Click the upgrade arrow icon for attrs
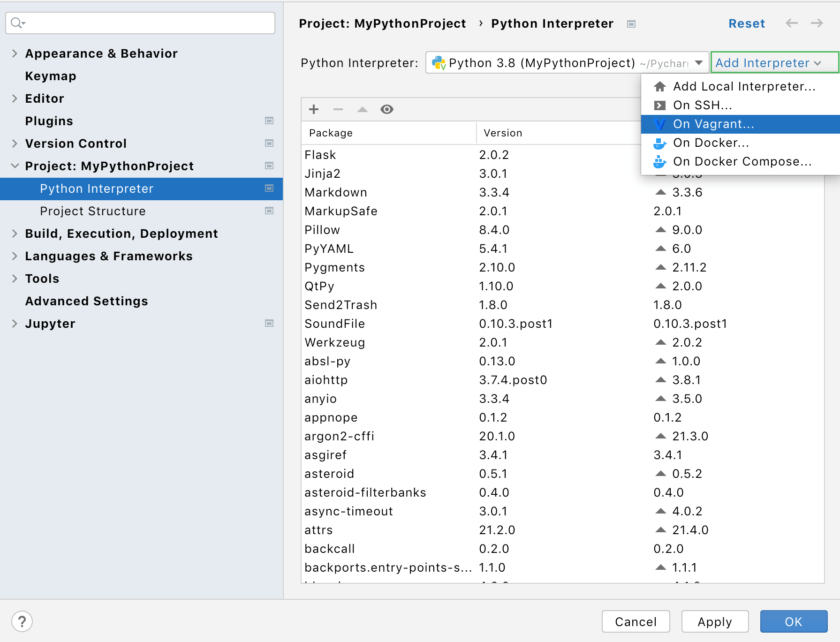The height and width of the screenshot is (642, 840). pyautogui.click(x=661, y=530)
